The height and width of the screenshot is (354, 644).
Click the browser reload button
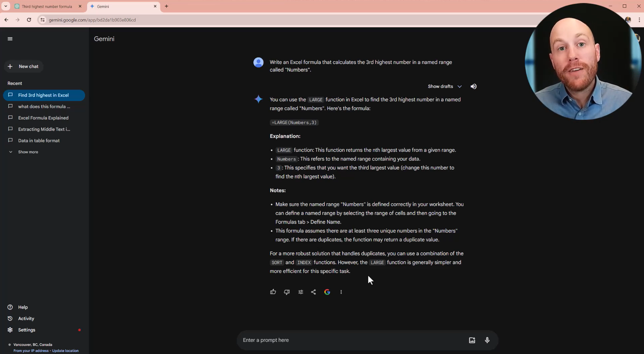click(29, 20)
